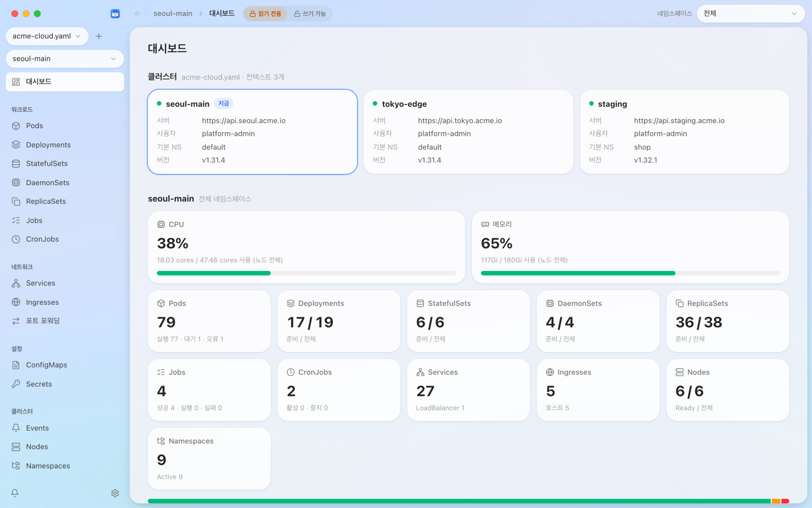Click seoul-main in the breadcrumb
812x508 pixels.
click(173, 14)
